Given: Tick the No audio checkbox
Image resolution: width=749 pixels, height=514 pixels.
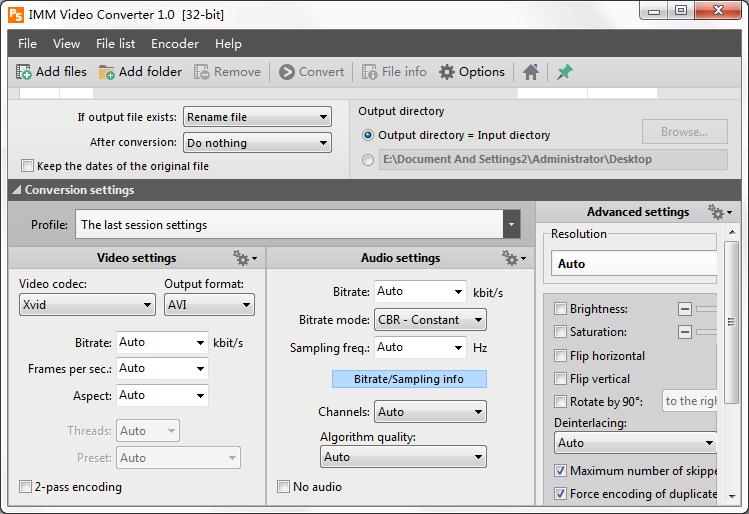Looking at the screenshot, I should click(284, 487).
